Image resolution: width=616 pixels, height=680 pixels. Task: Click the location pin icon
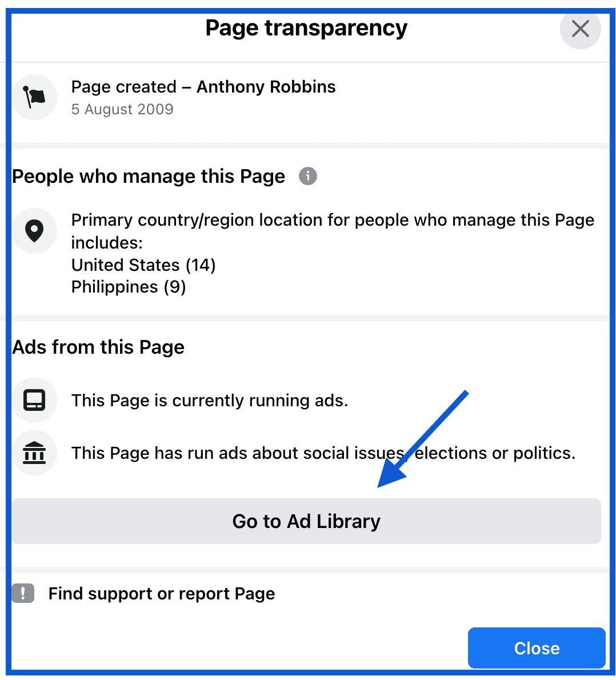click(x=34, y=231)
